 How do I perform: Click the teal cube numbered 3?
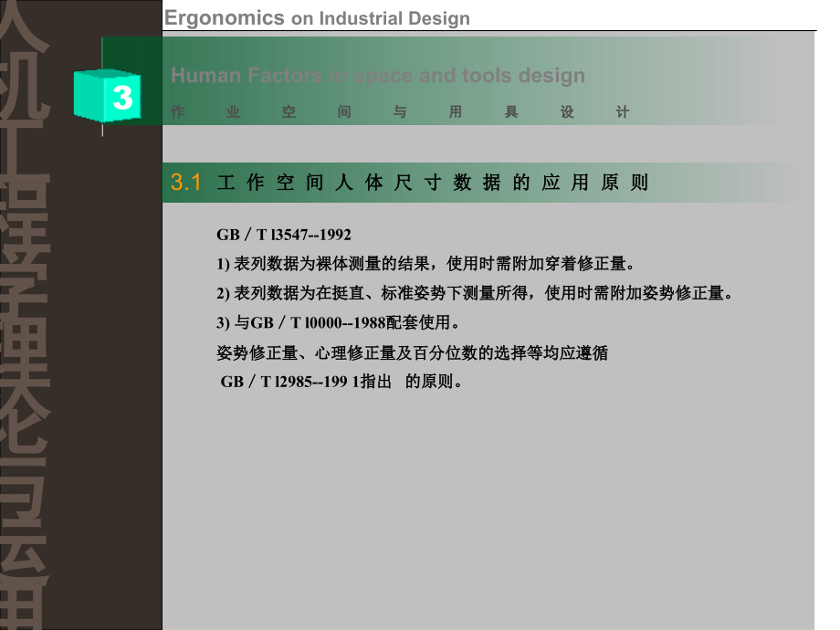106,97
